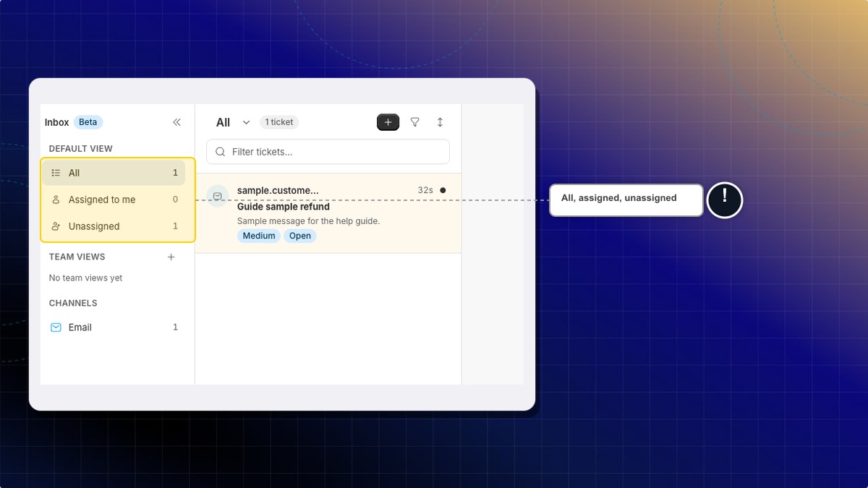
Task: Select the Unassigned view
Action: point(114,226)
